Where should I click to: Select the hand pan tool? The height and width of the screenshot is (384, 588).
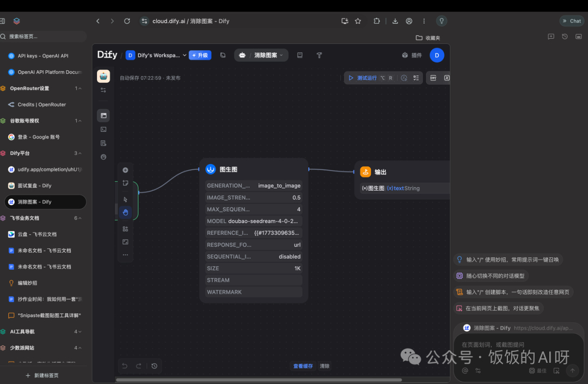coord(125,212)
